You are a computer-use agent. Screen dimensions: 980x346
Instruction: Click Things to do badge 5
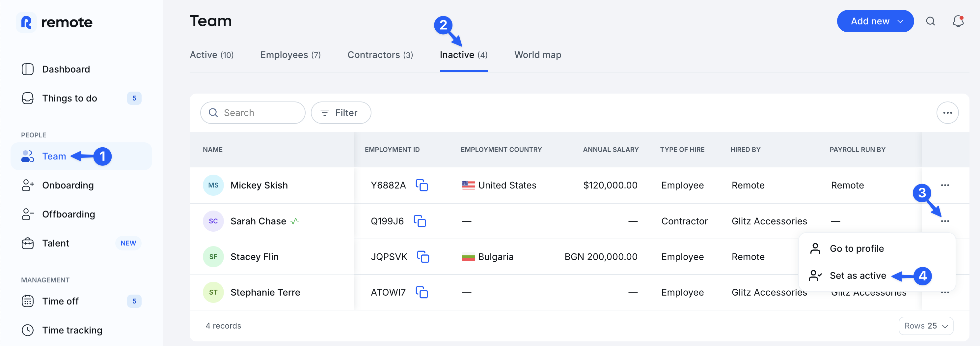point(134,98)
